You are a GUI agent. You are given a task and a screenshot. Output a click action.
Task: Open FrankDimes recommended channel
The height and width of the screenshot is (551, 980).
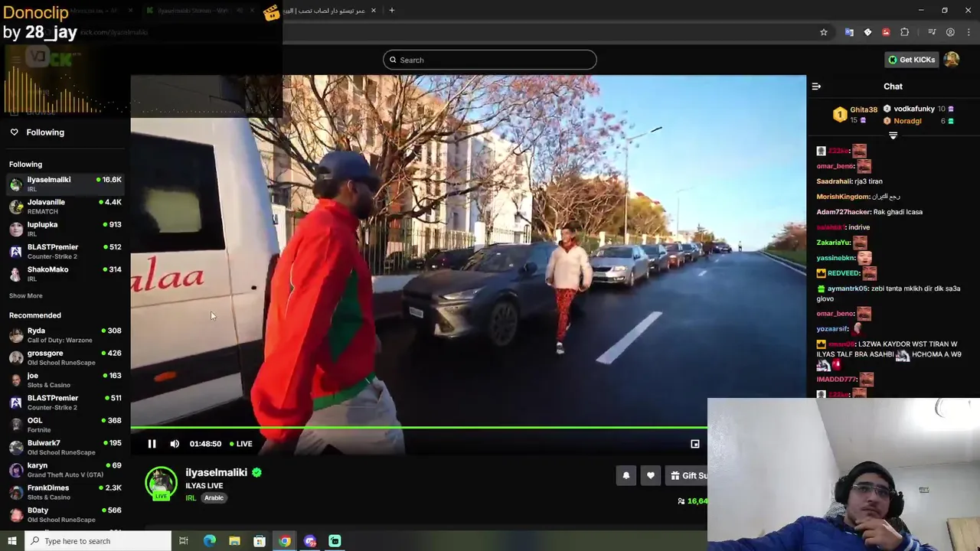point(65,492)
